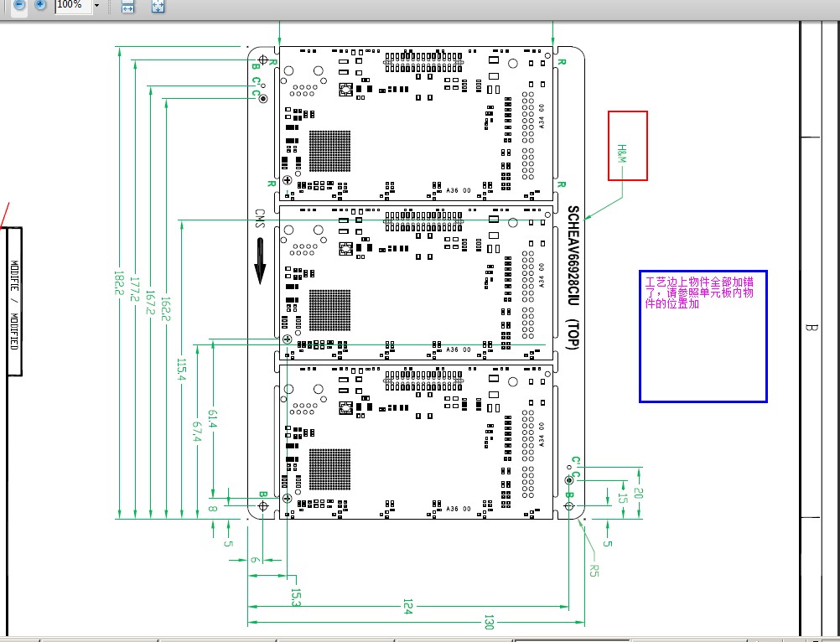Zoom in with the plus button

pos(39,5)
